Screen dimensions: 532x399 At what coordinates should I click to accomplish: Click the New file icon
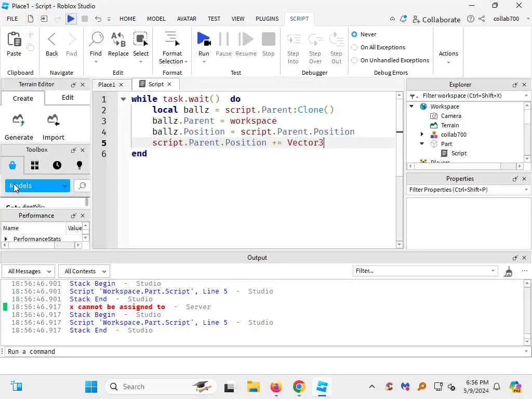point(31,19)
